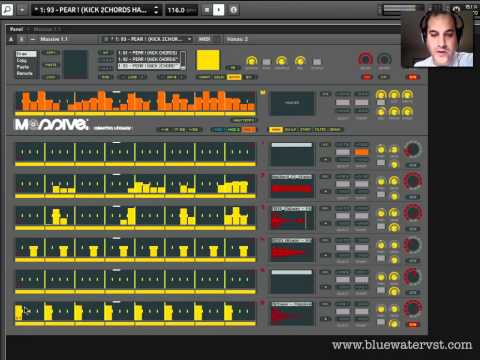
Task: Select the highlighted 1: 93 pattern entry
Action: coord(149,66)
